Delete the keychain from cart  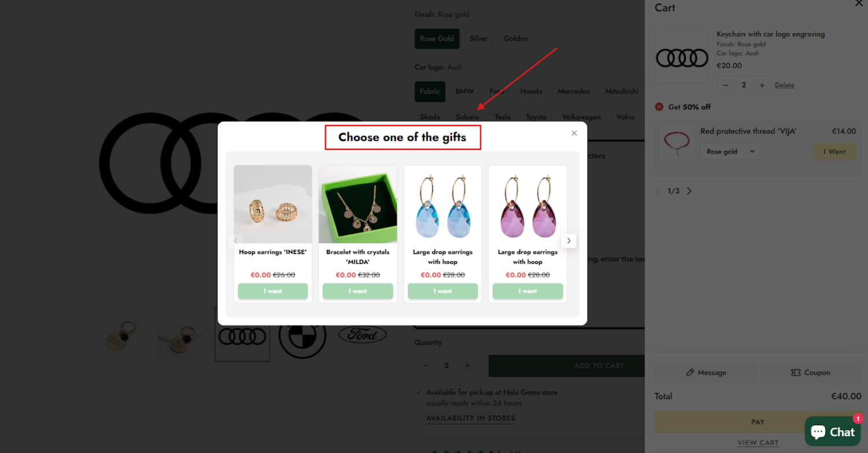[785, 85]
